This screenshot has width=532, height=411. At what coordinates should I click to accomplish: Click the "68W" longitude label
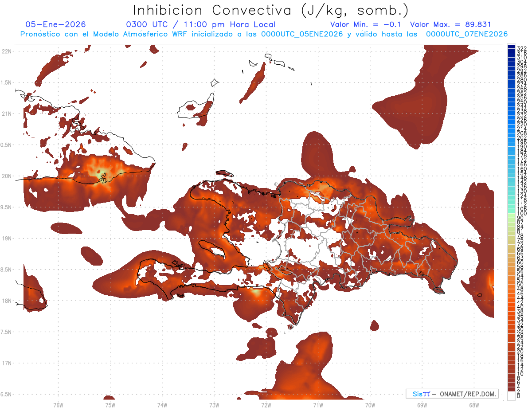473,405
